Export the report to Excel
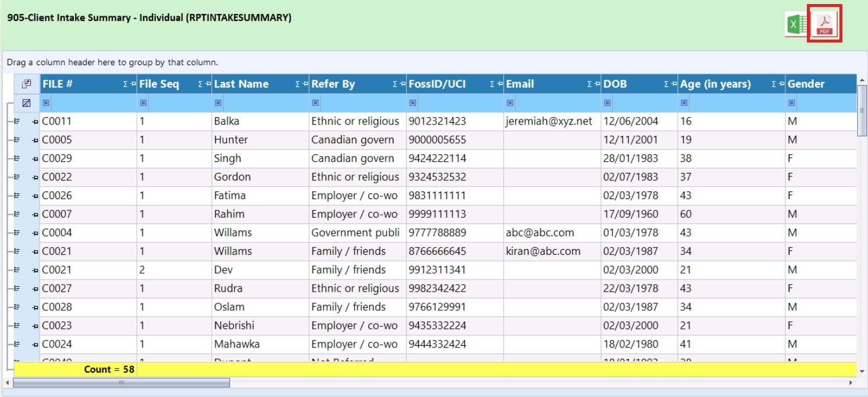This screenshot has width=868, height=397. click(x=796, y=25)
